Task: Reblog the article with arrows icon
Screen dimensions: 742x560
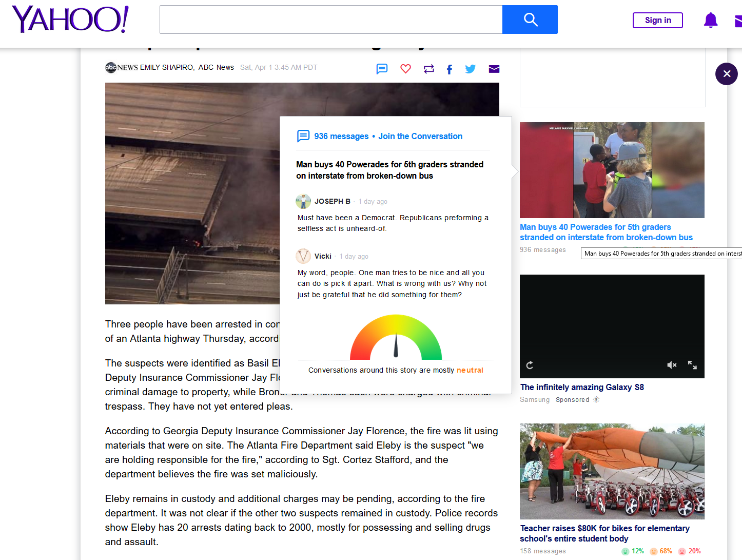Action: [x=428, y=69]
